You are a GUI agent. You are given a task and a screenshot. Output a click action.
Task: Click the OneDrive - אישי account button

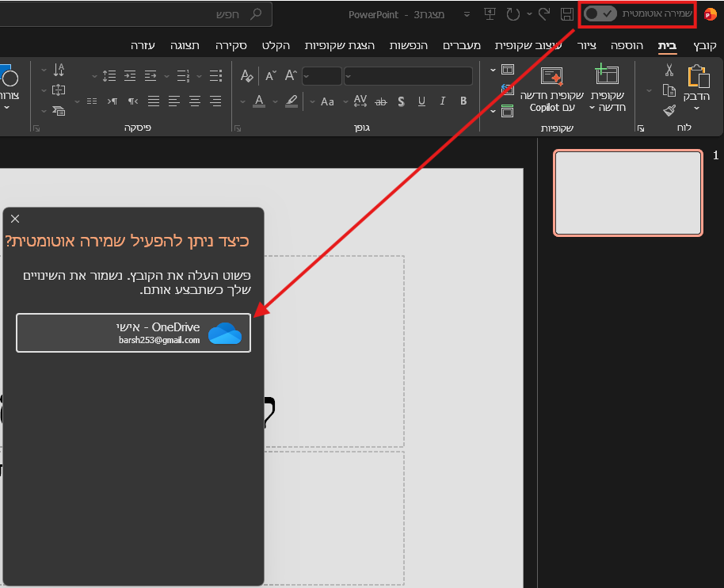click(133, 333)
